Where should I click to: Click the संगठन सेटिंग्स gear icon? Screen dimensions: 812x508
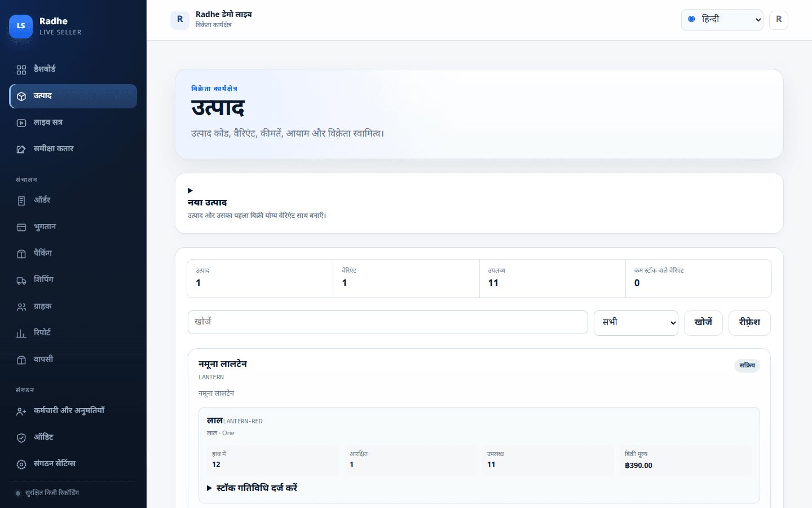pyautogui.click(x=21, y=464)
